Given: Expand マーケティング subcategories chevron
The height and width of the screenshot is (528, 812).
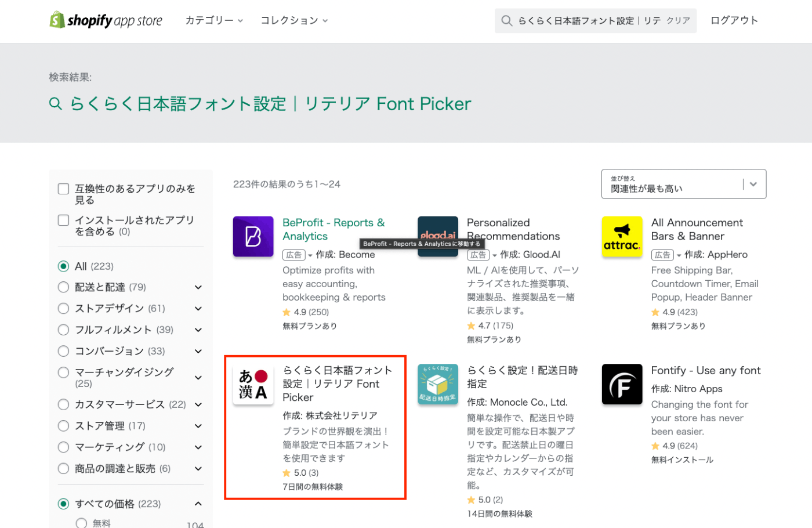Looking at the screenshot, I should tap(198, 447).
